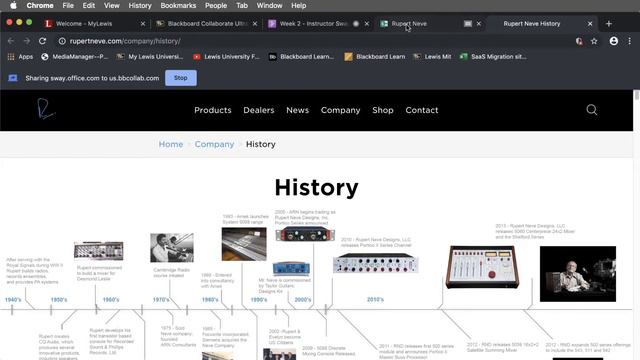Open the News nav item
640x360 pixels.
point(298,110)
